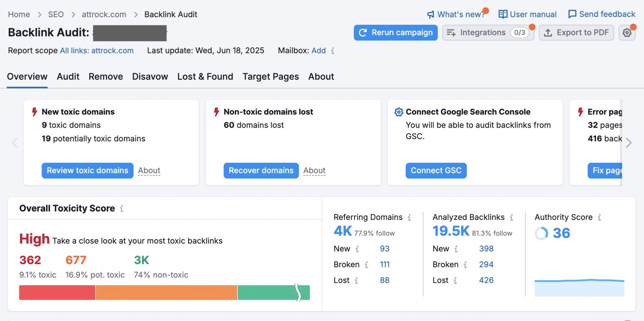Click the User manual book icon
Image resolution: width=644 pixels, height=321 pixels.
(503, 14)
